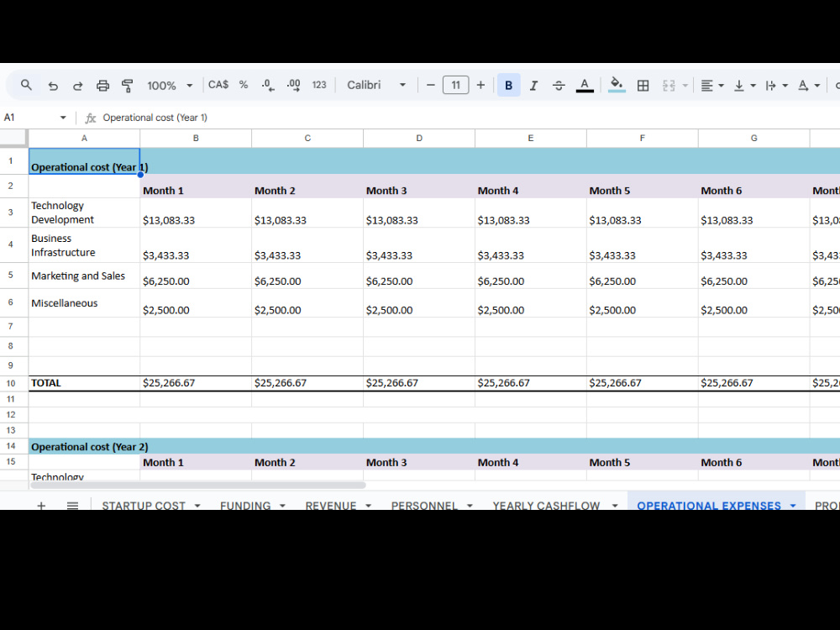This screenshot has width=840, height=630.
Task: Print the spreadsheet
Action: [x=102, y=85]
